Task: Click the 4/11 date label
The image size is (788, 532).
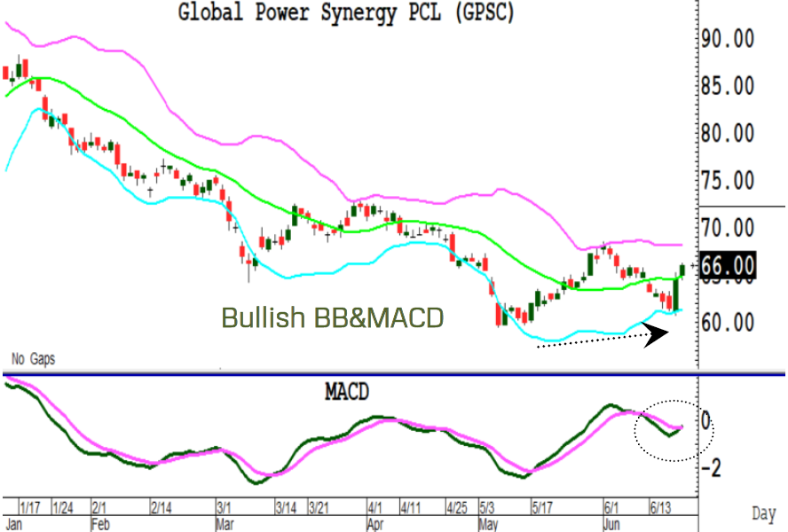Action: click(x=411, y=508)
